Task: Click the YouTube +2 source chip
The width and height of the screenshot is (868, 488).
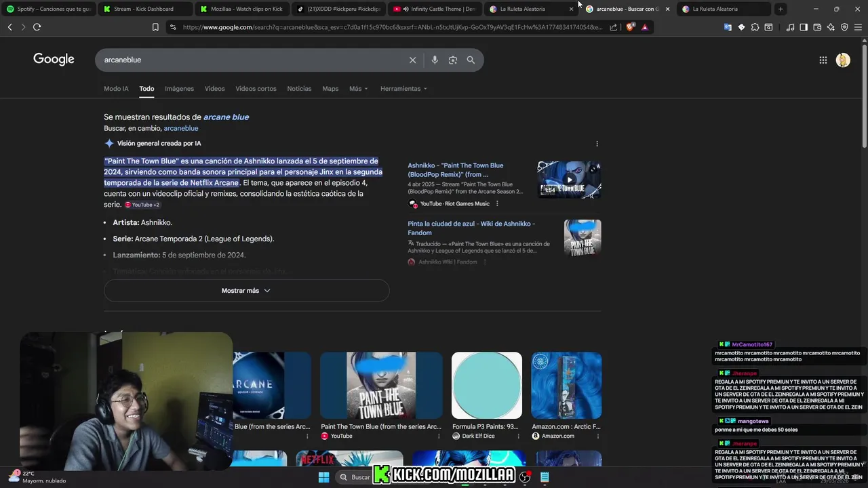Action: 142,205
